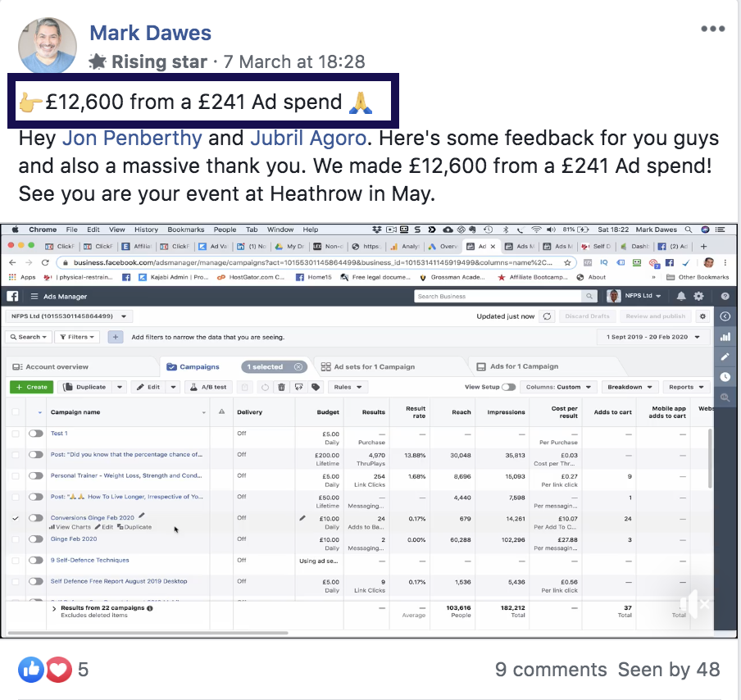This screenshot has width=741, height=700.
Task: Collapse the right sidebar arrow icon
Action: (x=725, y=316)
